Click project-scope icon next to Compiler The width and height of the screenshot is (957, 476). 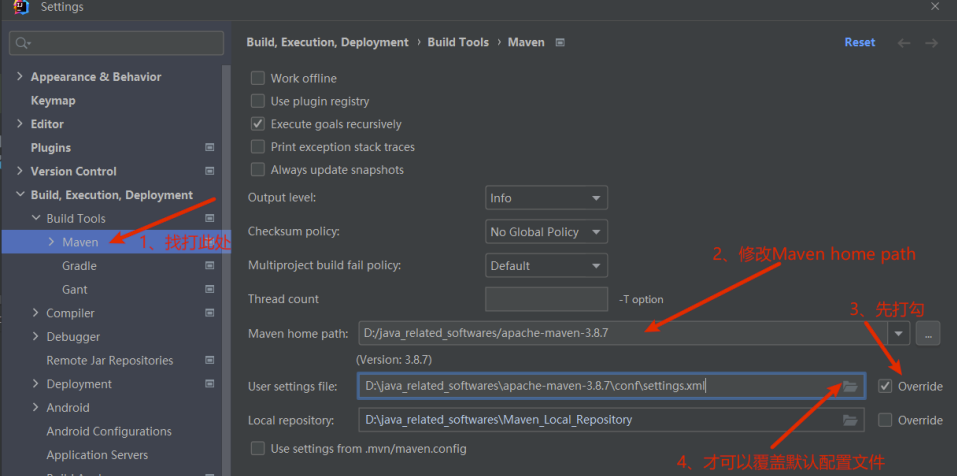(x=209, y=313)
